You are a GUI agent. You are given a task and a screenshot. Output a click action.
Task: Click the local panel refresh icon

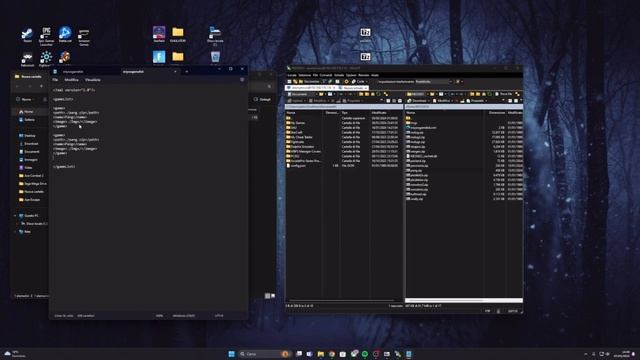point(378,94)
